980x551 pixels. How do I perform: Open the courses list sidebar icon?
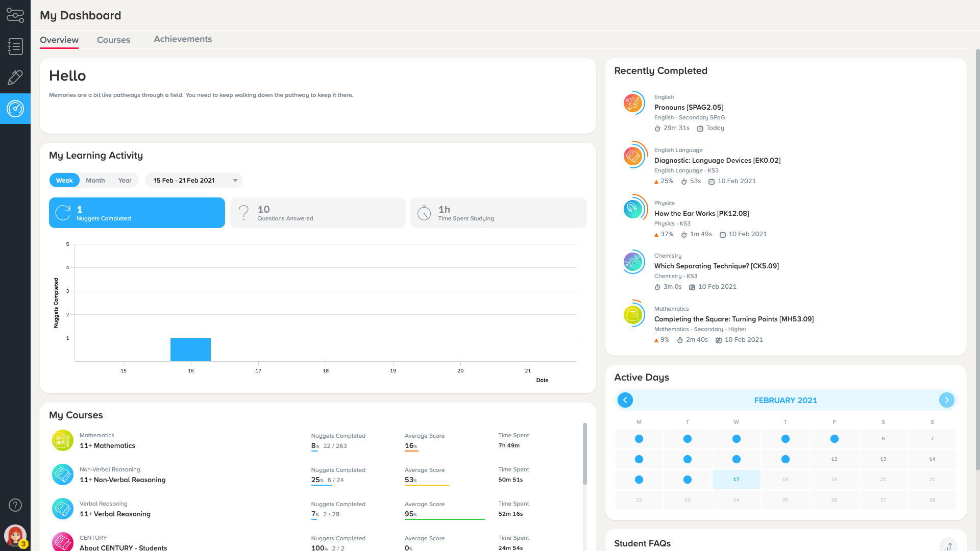(15, 46)
